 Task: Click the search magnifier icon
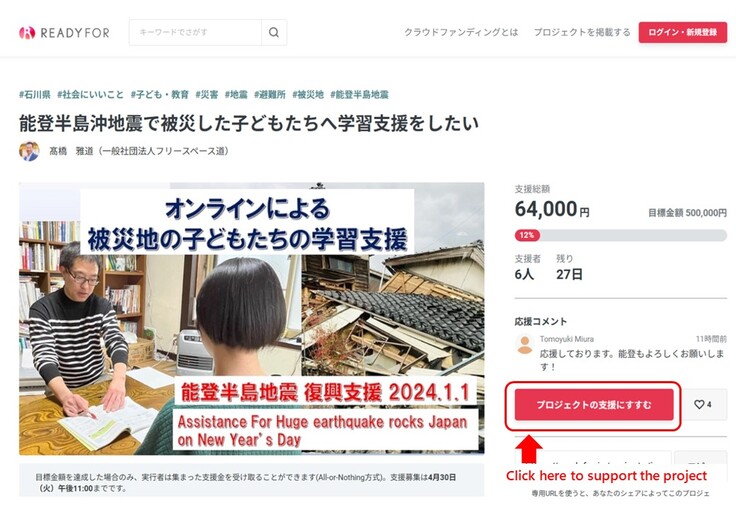(x=274, y=32)
